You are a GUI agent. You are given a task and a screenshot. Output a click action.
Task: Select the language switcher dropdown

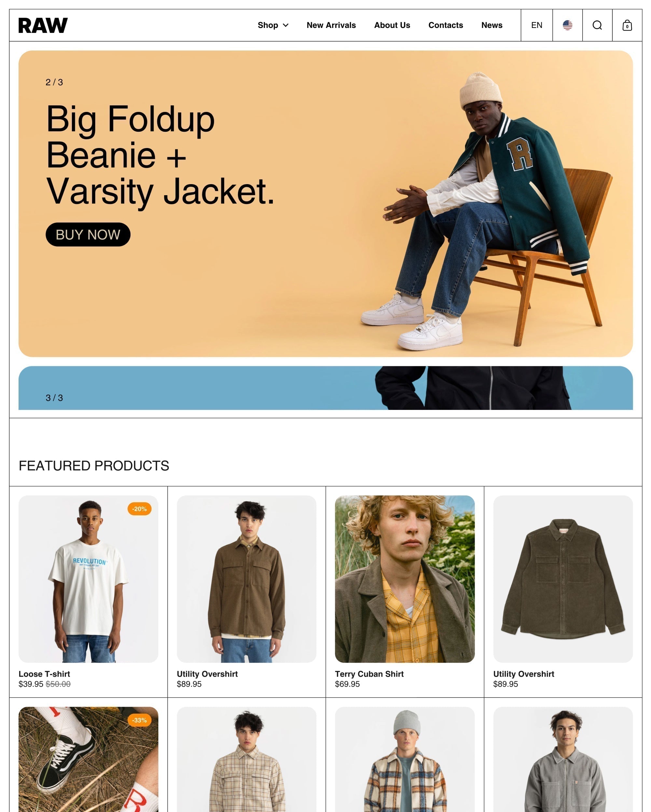pyautogui.click(x=537, y=25)
